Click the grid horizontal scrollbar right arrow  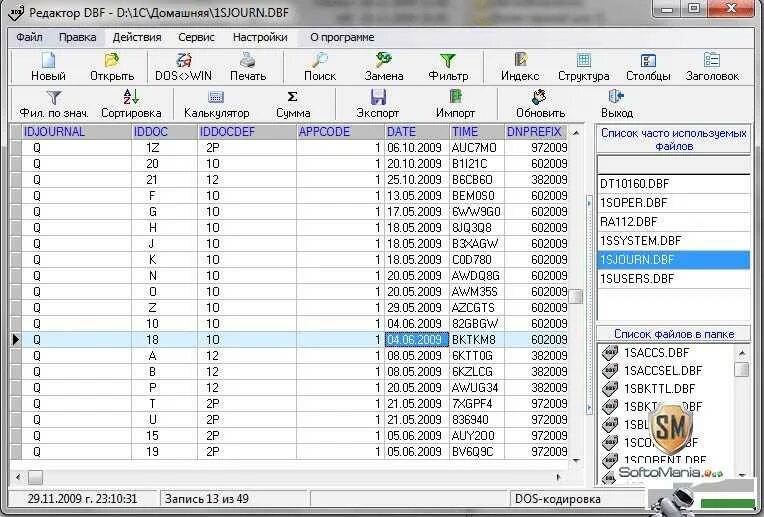pyautogui.click(x=559, y=477)
